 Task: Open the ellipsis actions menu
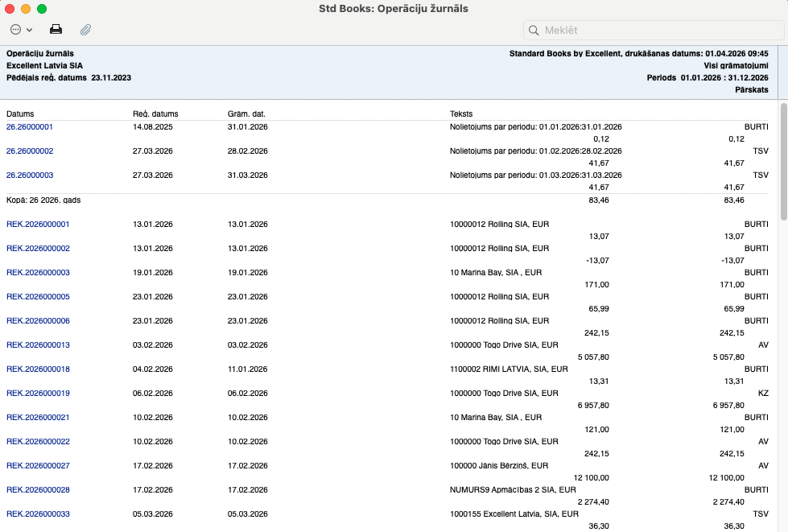[x=21, y=30]
